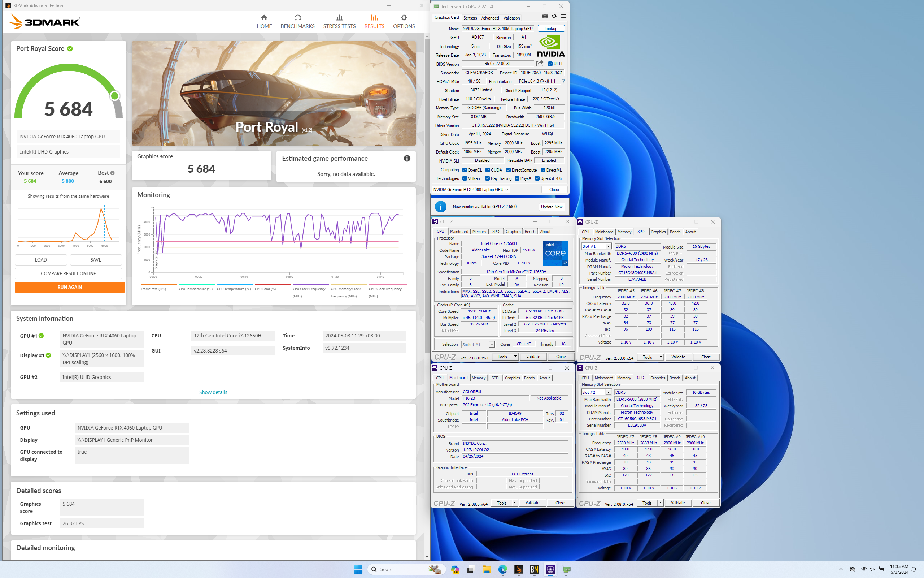
Task: Expand the Tools arrow in the CPU-Z Mainboard window
Action: tap(515, 503)
